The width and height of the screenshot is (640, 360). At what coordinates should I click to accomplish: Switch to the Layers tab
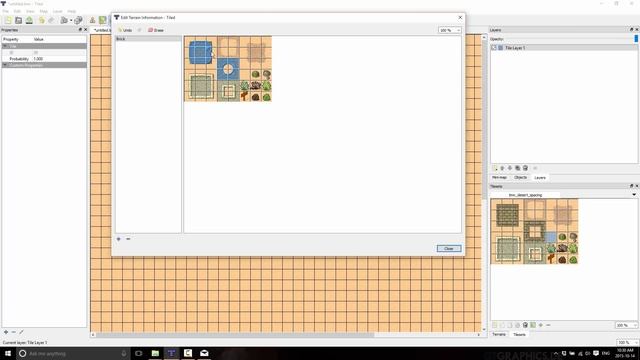coord(540,178)
